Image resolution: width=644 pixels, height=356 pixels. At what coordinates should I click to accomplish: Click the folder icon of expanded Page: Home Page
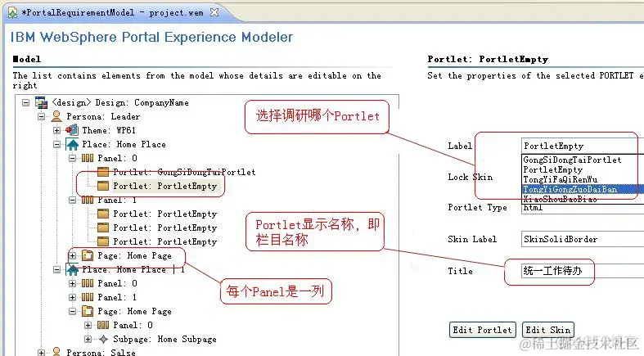click(x=88, y=312)
